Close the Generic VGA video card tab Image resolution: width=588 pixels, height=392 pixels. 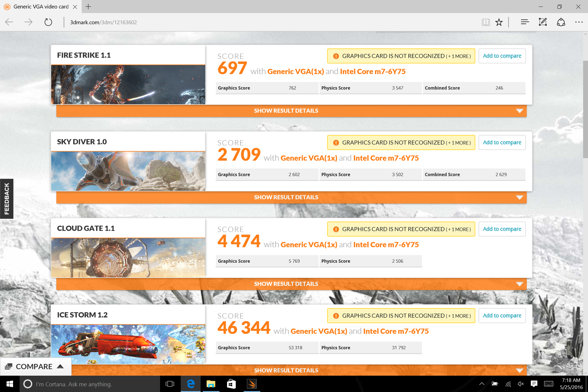tap(75, 7)
